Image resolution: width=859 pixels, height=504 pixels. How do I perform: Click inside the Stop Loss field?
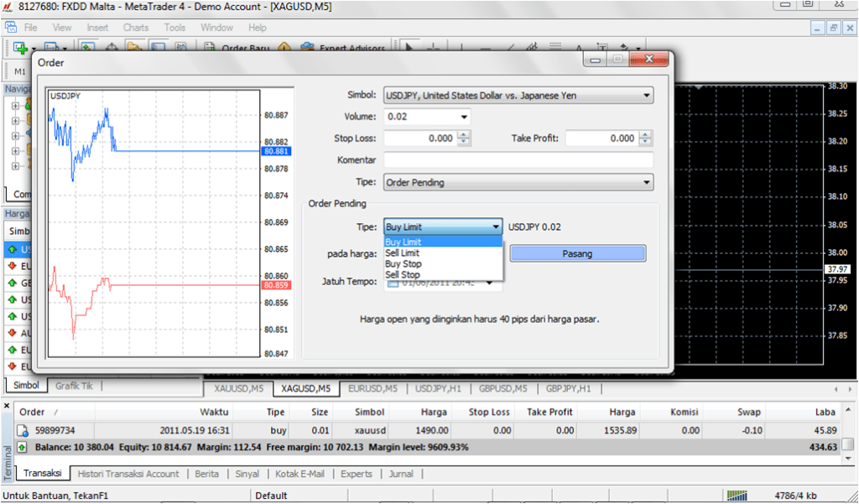point(421,138)
